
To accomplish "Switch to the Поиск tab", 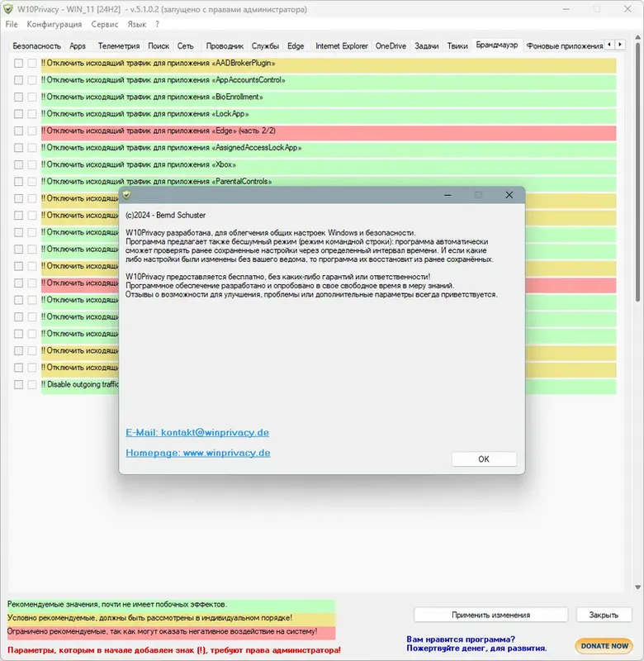I will point(159,46).
